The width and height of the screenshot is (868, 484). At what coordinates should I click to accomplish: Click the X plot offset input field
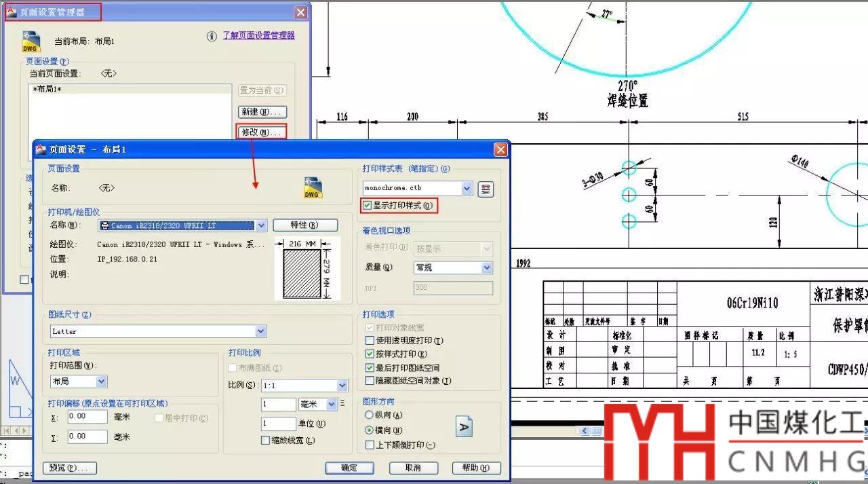[87, 417]
